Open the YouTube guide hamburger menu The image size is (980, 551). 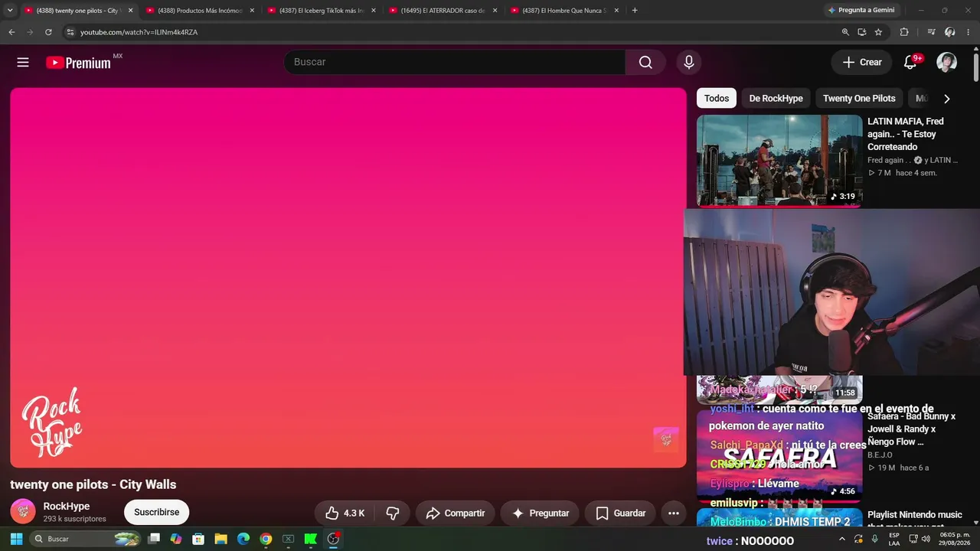click(23, 63)
